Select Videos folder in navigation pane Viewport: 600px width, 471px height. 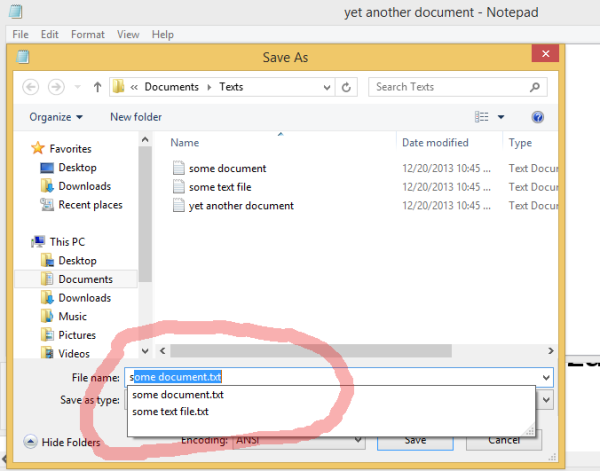click(x=74, y=354)
